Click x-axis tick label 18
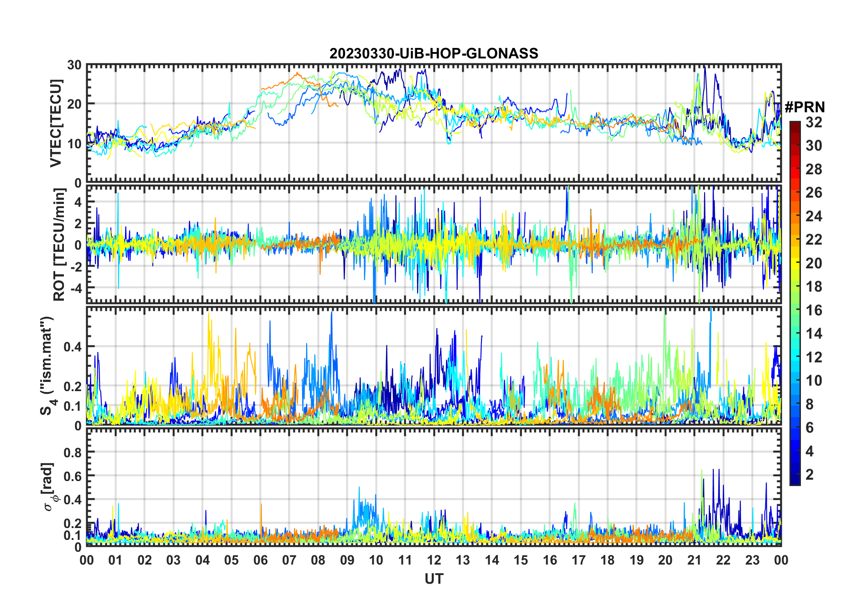Viewport: 868px width, 607px height. (x=607, y=560)
